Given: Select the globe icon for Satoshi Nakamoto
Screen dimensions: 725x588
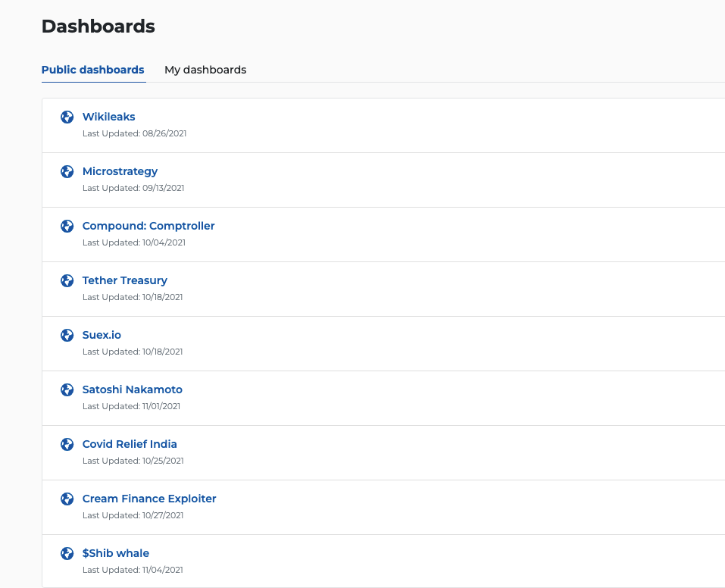Looking at the screenshot, I should click(x=67, y=389).
